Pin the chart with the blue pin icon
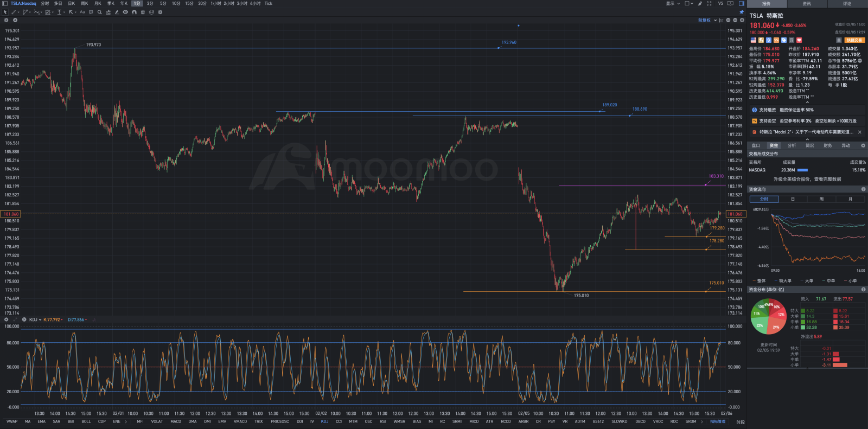868x429 pixels. click(742, 12)
